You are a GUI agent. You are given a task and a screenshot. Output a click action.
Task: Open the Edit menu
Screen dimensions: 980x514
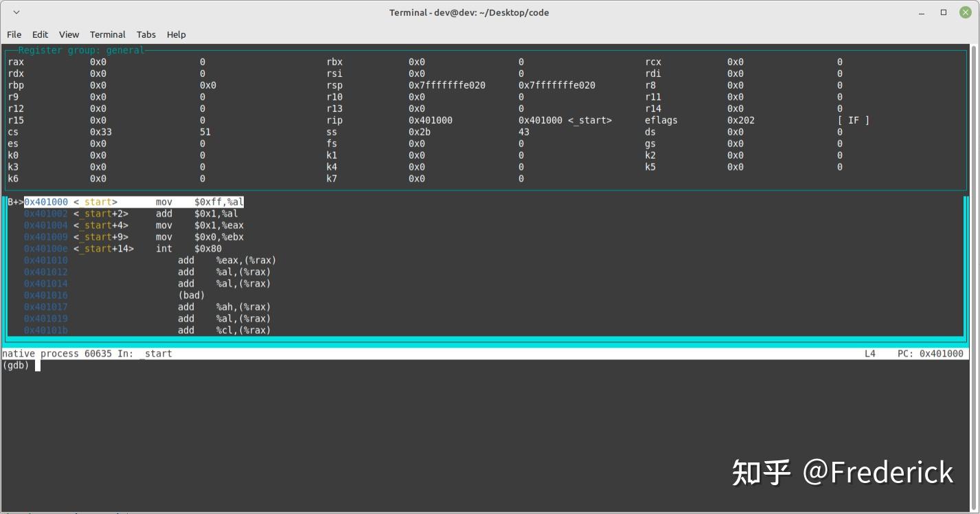pyautogui.click(x=40, y=34)
